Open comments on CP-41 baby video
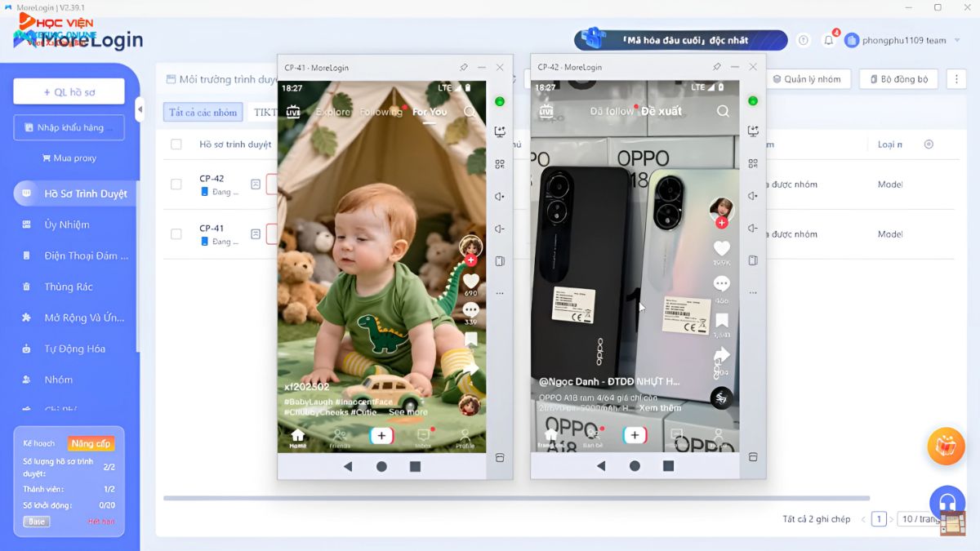Screen dimensions: 980x551 470,310
